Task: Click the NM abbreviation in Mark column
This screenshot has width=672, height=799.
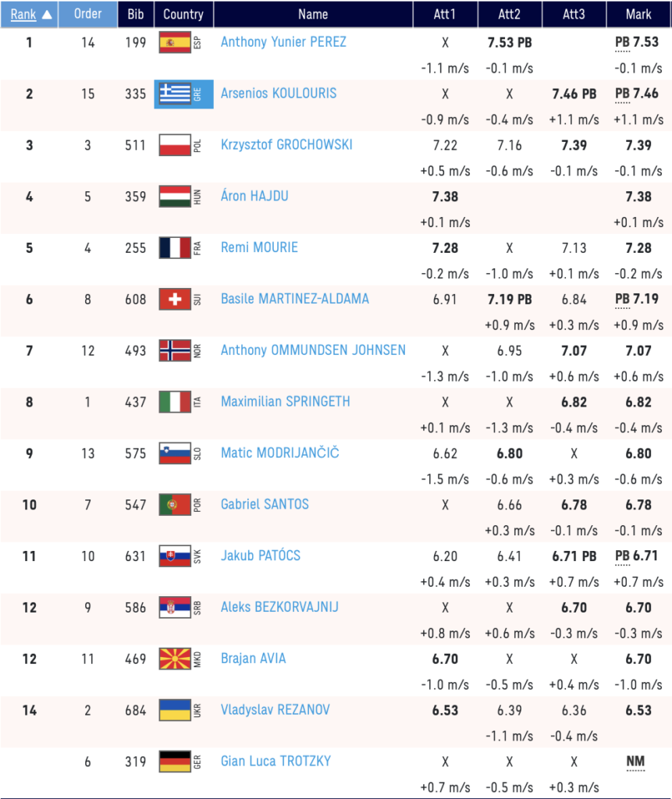Action: pos(635,762)
